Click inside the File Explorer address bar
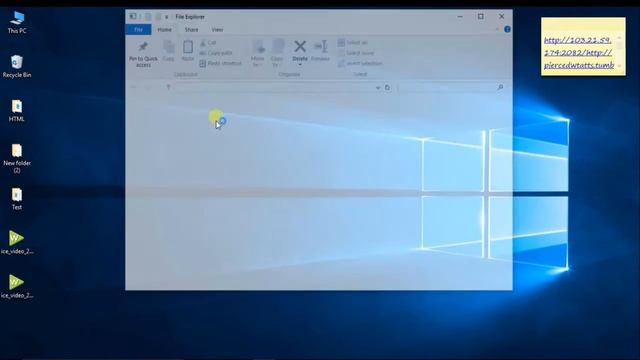 [276, 87]
